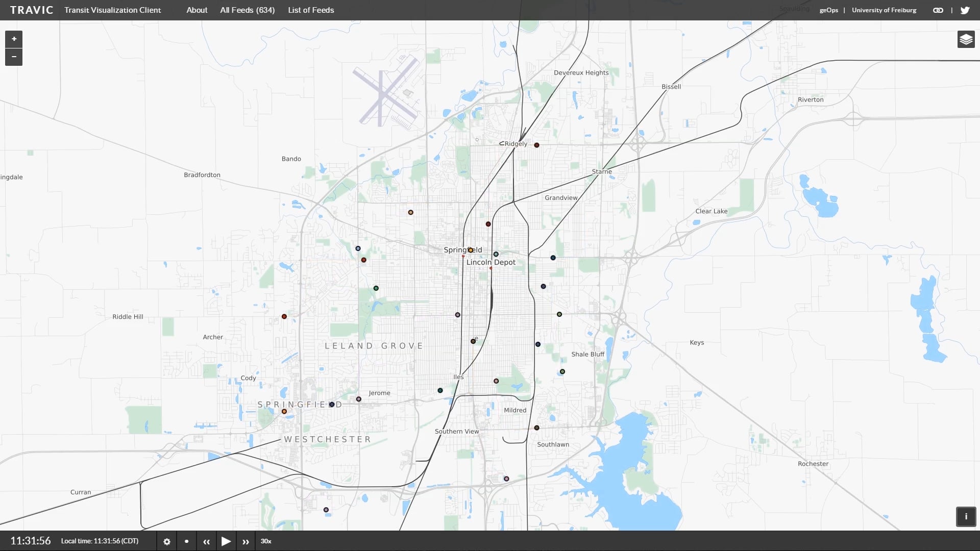
Task: Show map attribution via the i button
Action: (966, 516)
